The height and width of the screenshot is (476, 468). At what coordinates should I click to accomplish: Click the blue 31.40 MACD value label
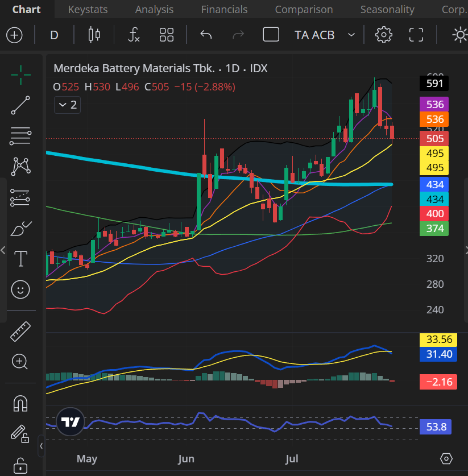click(x=438, y=354)
